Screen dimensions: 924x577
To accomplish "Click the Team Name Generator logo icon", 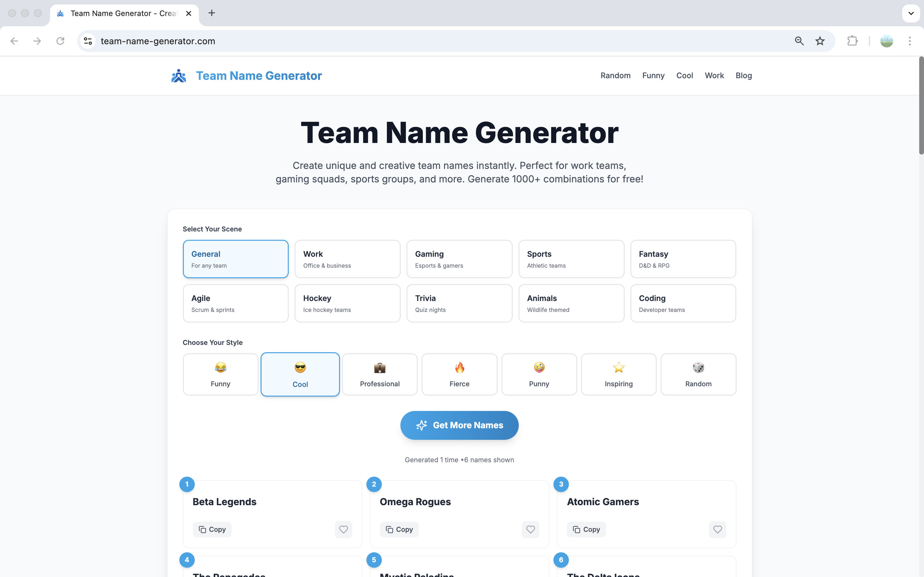I will pyautogui.click(x=179, y=76).
